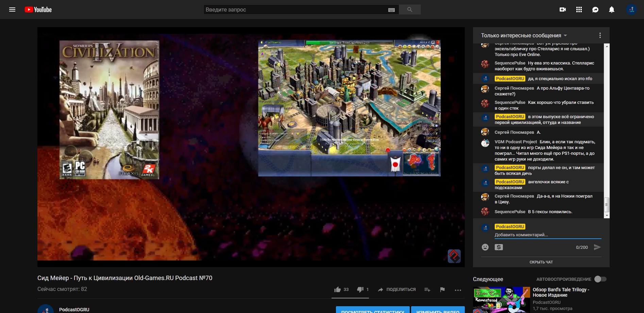The height and width of the screenshot is (313, 644).
Task: Open the create video camera icon
Action: coord(563,10)
